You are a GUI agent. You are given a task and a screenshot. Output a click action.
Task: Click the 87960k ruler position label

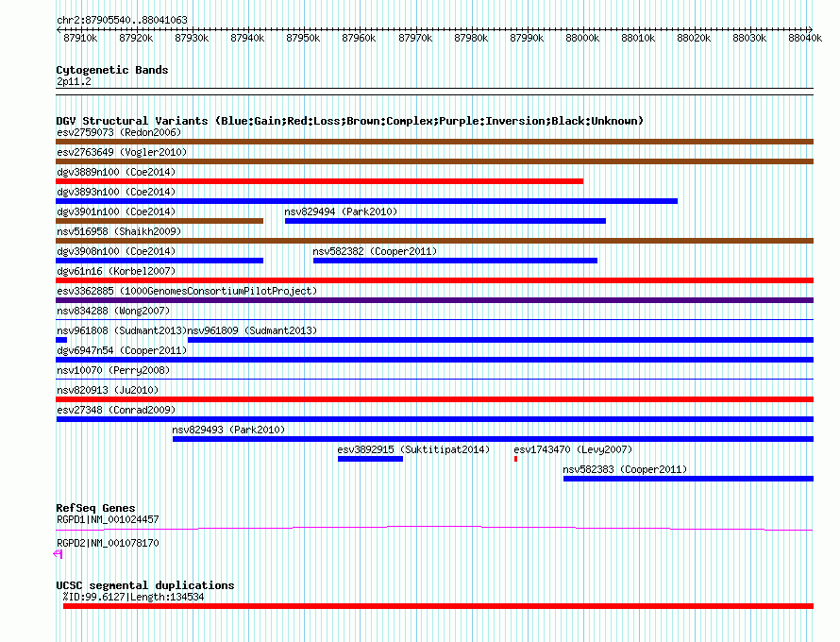[x=359, y=39]
